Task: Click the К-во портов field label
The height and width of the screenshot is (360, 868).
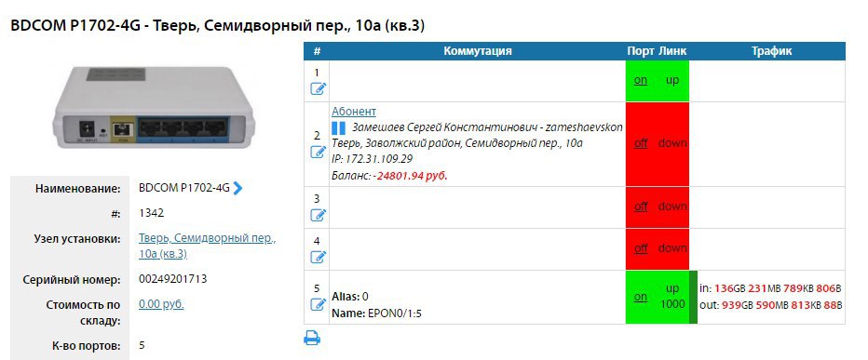Action: tap(87, 347)
